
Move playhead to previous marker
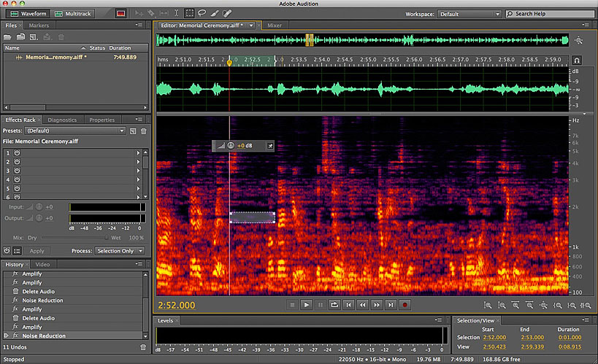(348, 304)
